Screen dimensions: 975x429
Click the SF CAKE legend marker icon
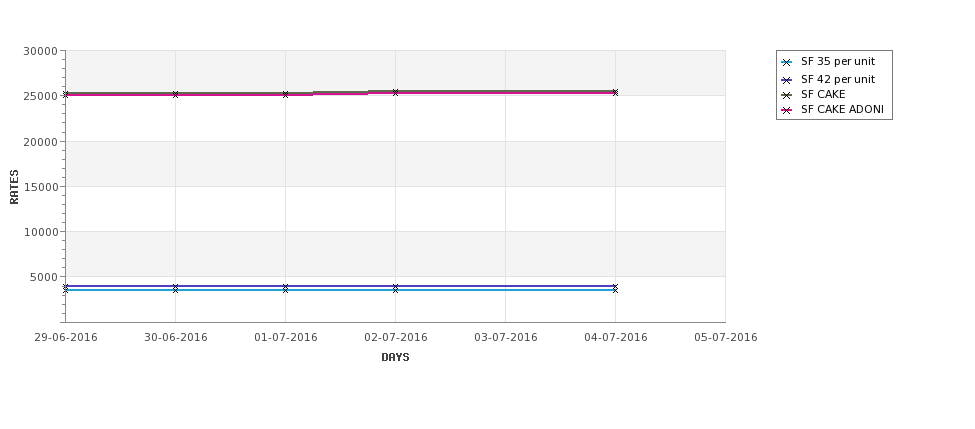787,95
